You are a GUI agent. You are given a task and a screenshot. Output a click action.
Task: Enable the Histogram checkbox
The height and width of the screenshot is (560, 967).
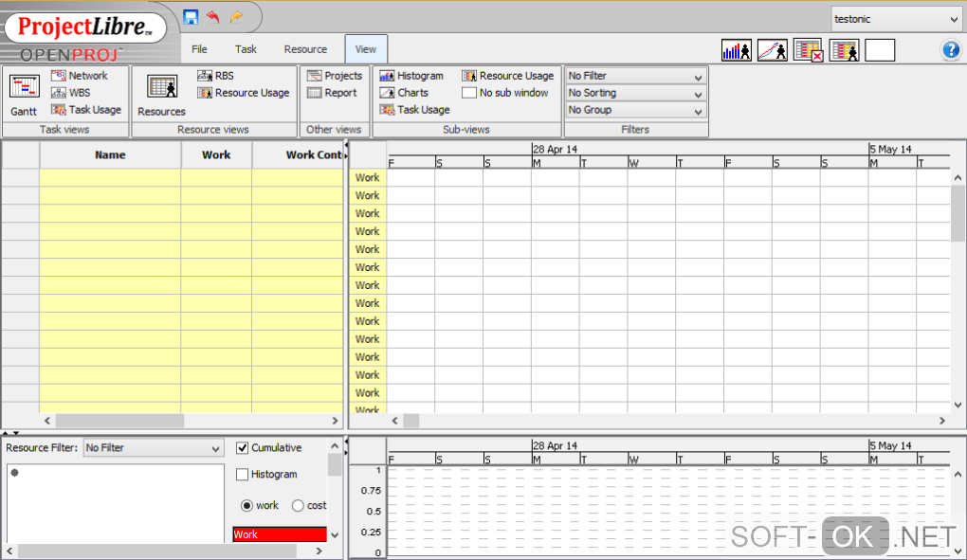[x=243, y=475]
